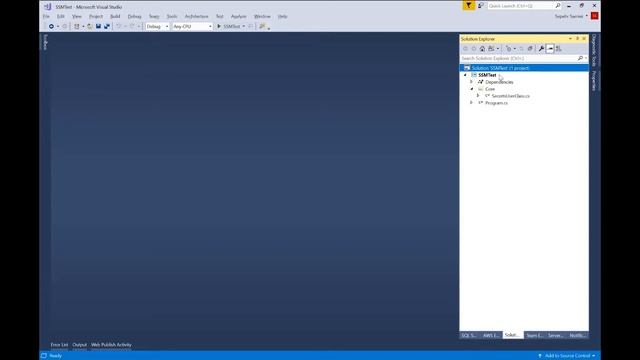Expand the .cs file node inside Core
The width and height of the screenshot is (640, 360).
click(478, 96)
